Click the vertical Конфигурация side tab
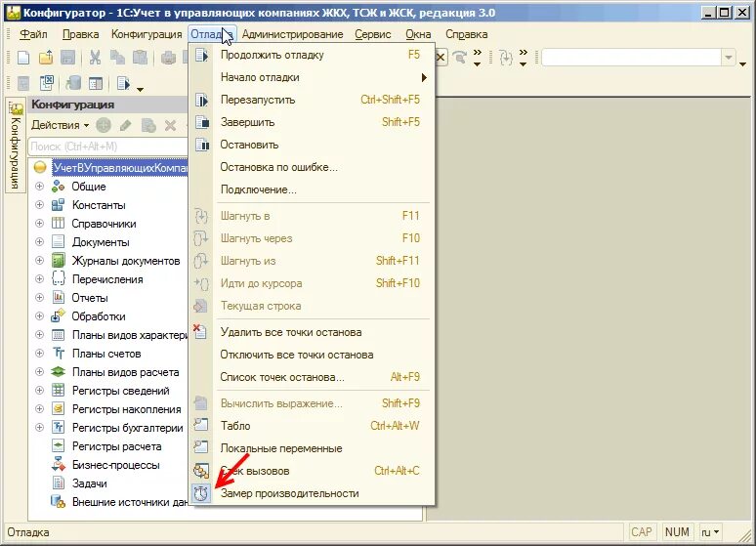Viewport: 756px width, 546px height. 16,146
